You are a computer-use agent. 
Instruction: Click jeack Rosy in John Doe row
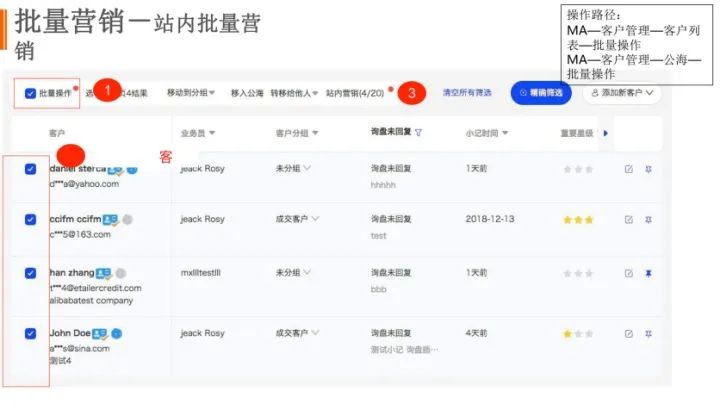(x=202, y=333)
